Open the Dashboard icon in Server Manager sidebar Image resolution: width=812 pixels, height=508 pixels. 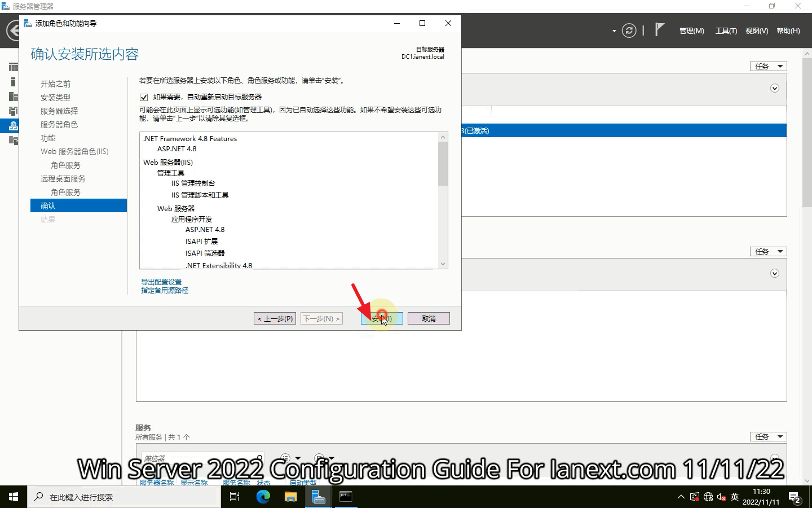click(14, 67)
